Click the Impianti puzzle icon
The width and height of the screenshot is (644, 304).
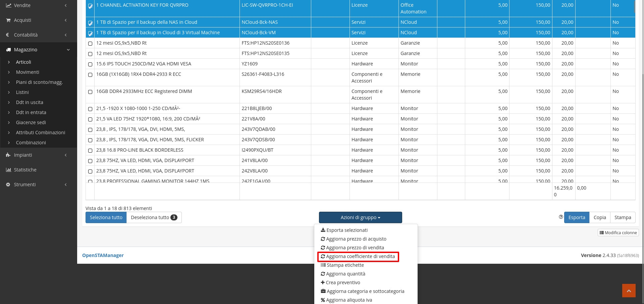tap(8, 155)
